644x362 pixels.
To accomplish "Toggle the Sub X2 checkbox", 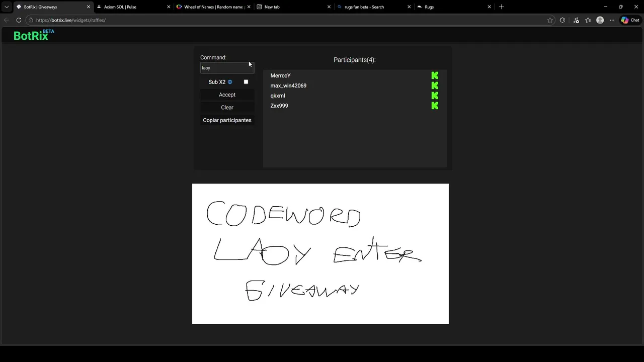I will click(246, 82).
